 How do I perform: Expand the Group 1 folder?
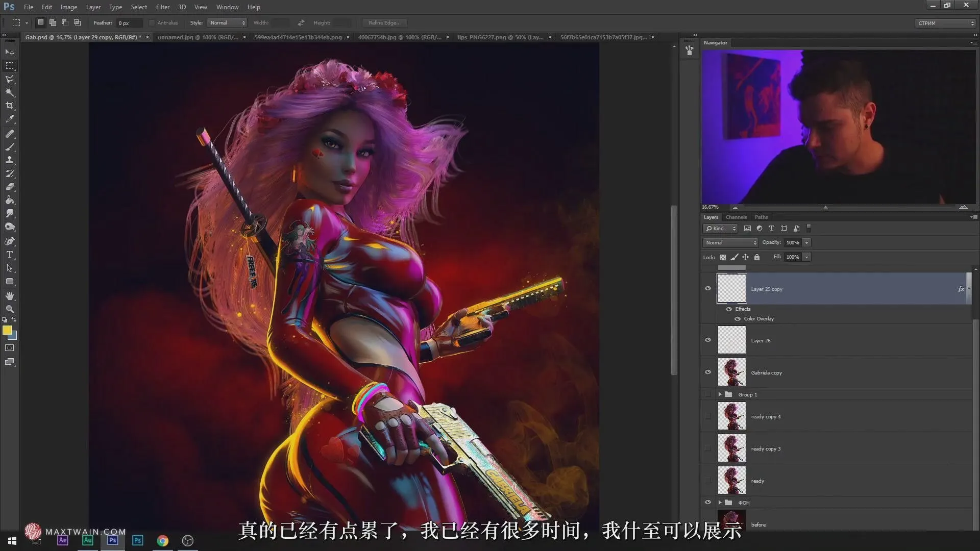click(720, 394)
